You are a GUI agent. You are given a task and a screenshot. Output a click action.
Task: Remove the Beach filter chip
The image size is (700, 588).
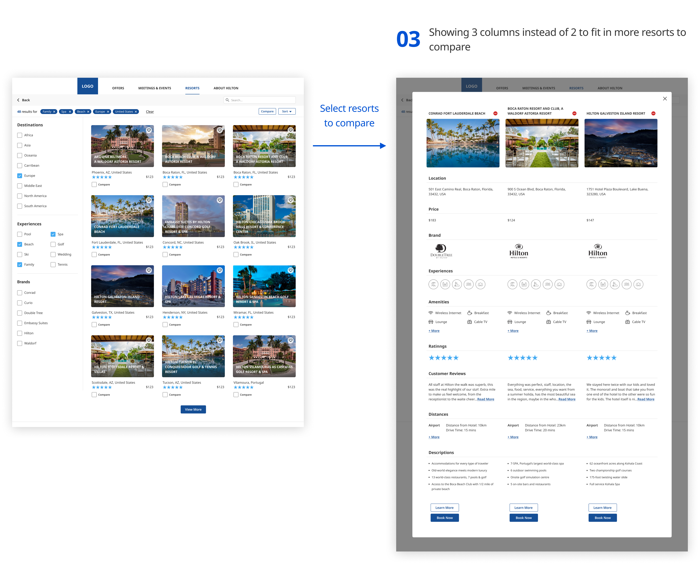click(88, 112)
